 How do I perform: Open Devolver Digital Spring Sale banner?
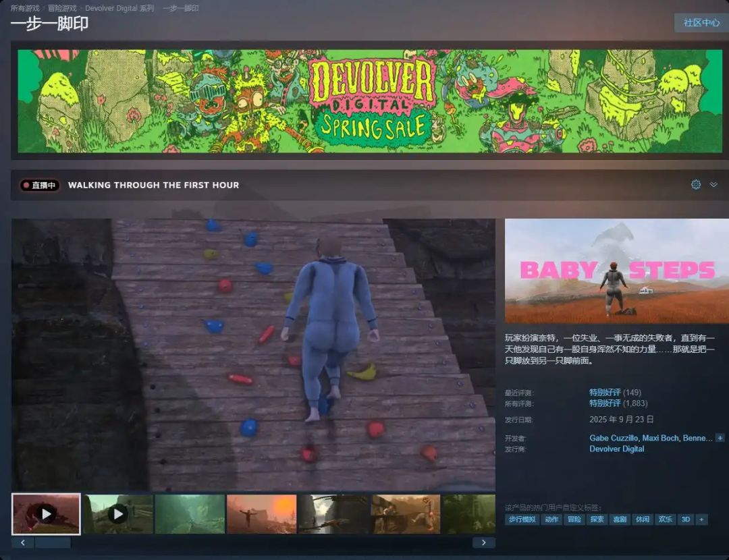370,101
